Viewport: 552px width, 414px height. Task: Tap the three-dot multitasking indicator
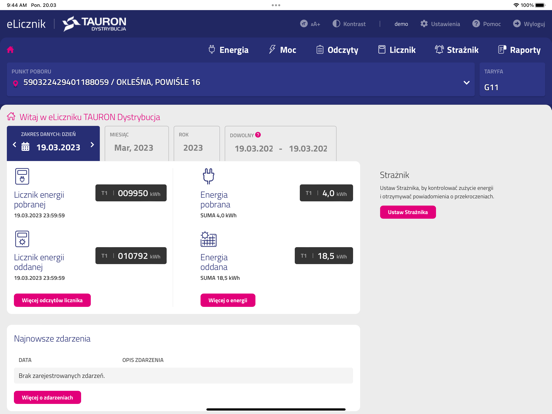click(x=276, y=5)
